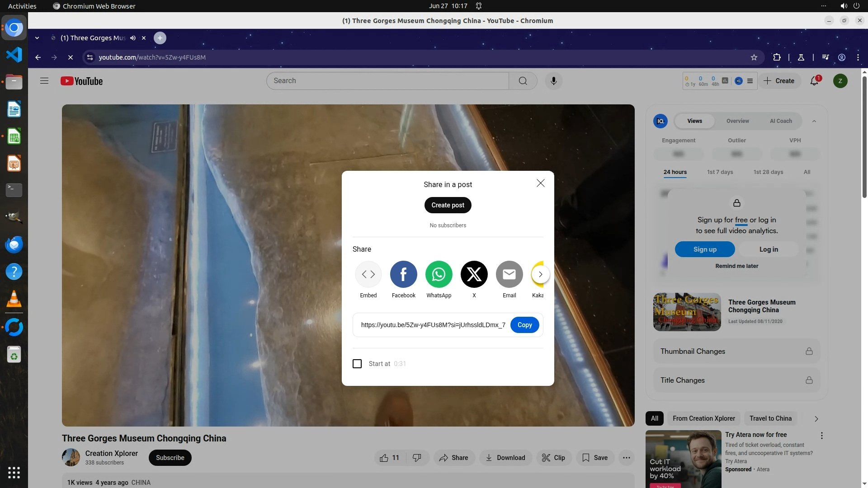868x488 pixels.
Task: Open YouTube notifications bell
Action: [x=814, y=81]
